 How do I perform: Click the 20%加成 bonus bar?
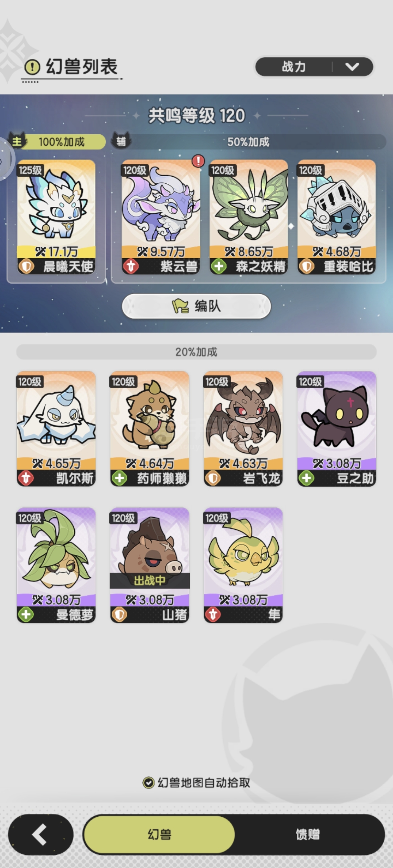(196, 352)
